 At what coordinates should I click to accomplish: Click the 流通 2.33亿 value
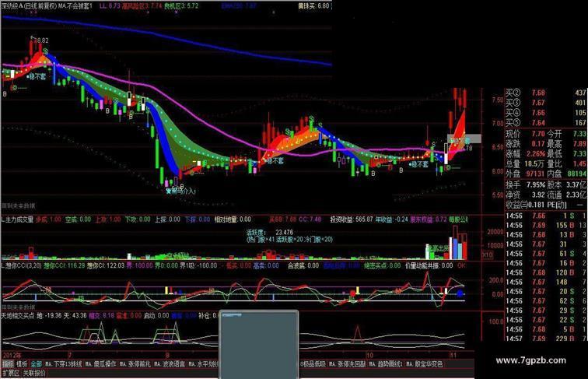point(576,195)
